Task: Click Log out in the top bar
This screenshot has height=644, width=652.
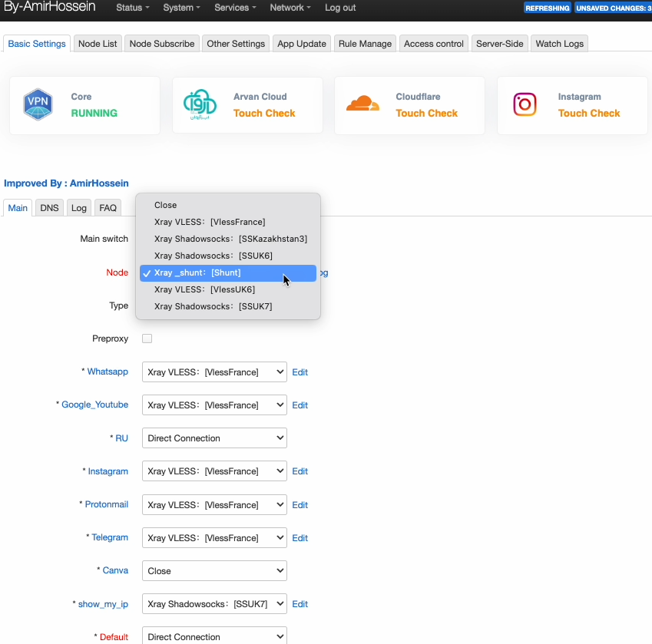Action: click(339, 8)
